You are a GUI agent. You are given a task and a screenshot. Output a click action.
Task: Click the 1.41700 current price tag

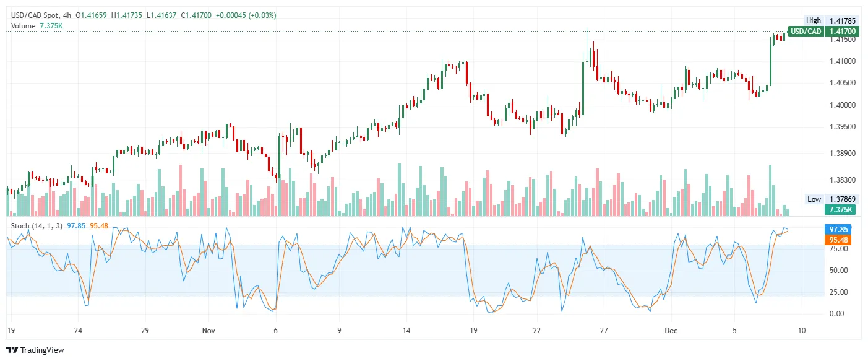click(842, 32)
